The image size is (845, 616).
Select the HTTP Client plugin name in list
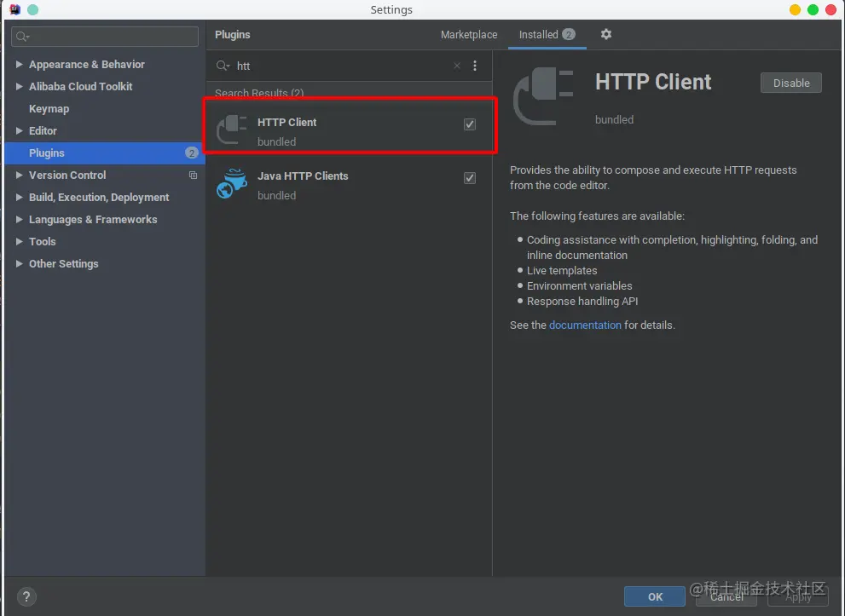click(x=286, y=122)
